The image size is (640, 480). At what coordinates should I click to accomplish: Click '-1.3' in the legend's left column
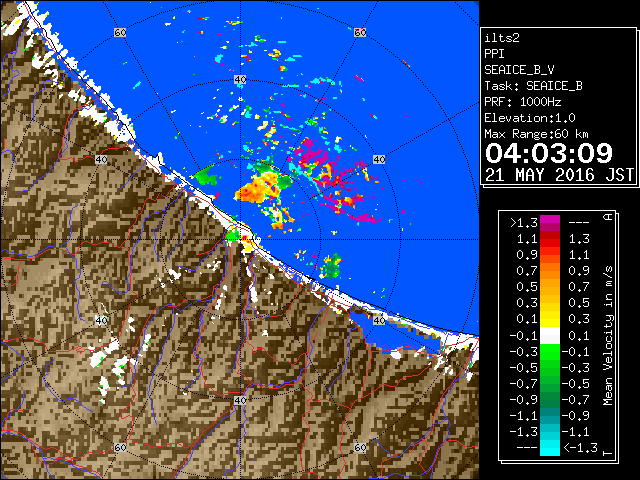523,431
